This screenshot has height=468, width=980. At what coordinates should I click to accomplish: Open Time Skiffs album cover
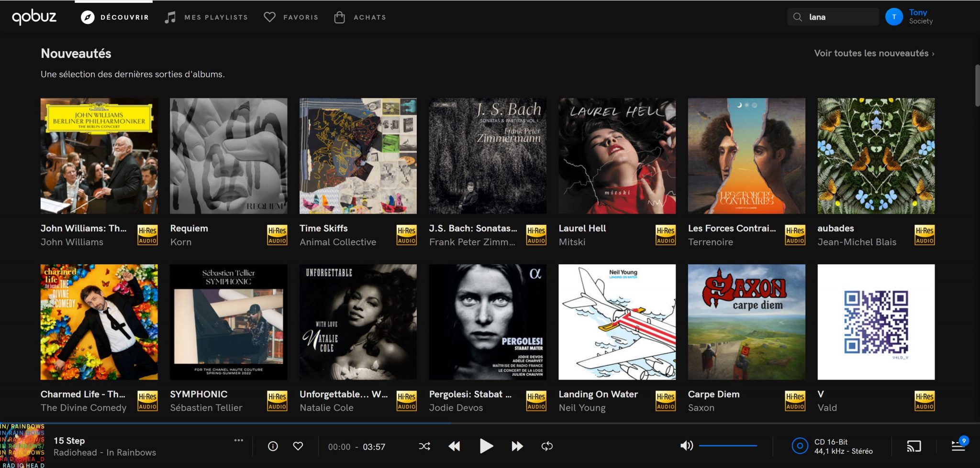[x=358, y=156]
